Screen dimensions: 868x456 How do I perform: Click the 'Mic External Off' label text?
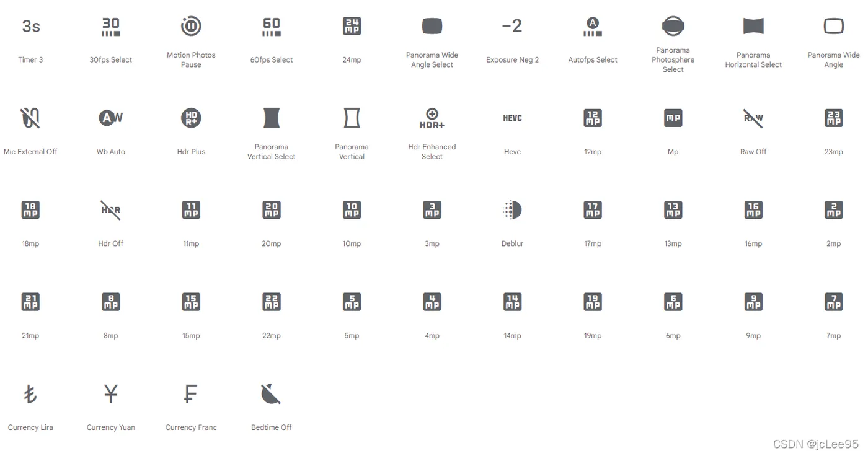(30, 152)
